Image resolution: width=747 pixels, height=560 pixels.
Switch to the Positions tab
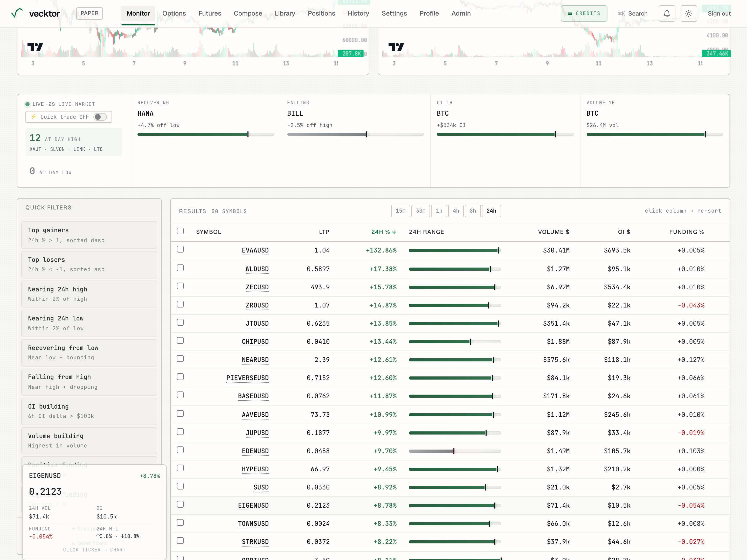point(321,13)
